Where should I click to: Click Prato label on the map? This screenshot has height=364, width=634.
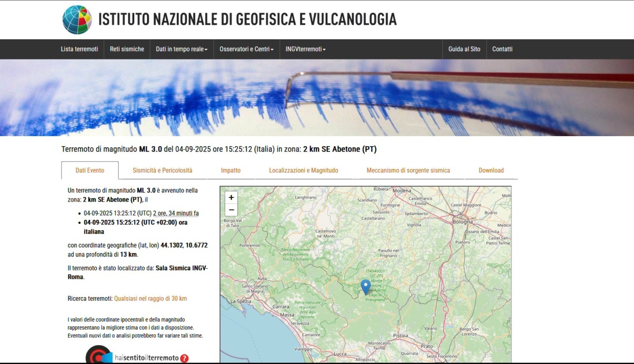(426, 346)
